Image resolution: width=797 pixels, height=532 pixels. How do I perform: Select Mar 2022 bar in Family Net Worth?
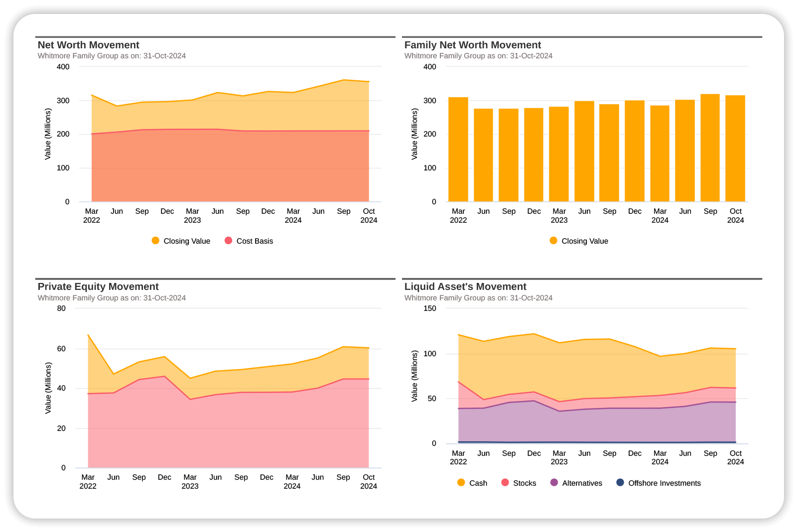pos(458,149)
